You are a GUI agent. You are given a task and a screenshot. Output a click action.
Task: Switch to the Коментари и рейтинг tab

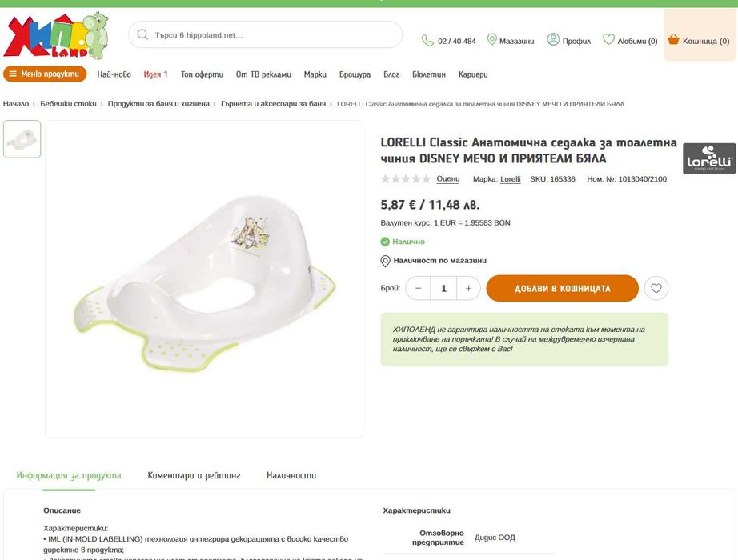(194, 475)
